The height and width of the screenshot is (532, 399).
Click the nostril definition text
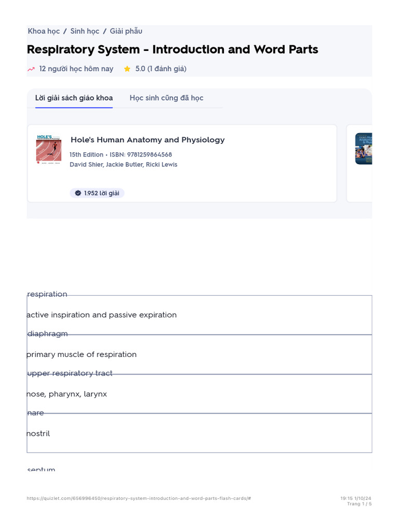[x=38, y=434]
